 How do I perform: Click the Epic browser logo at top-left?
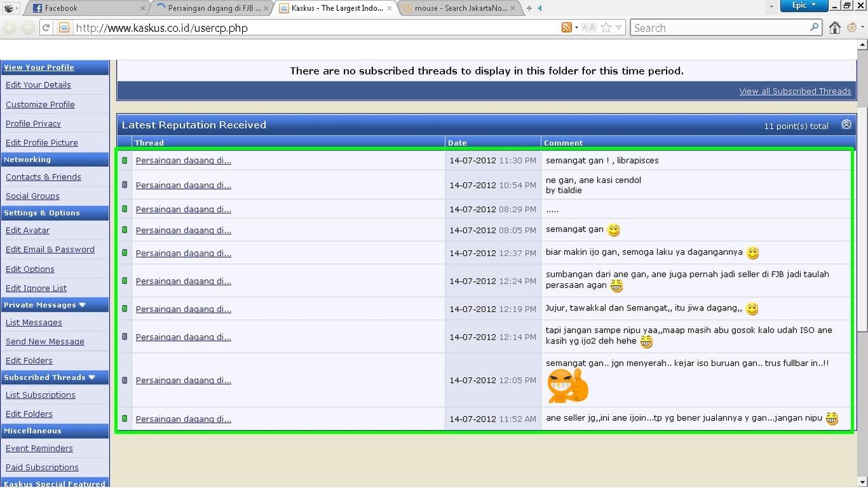[x=9, y=8]
